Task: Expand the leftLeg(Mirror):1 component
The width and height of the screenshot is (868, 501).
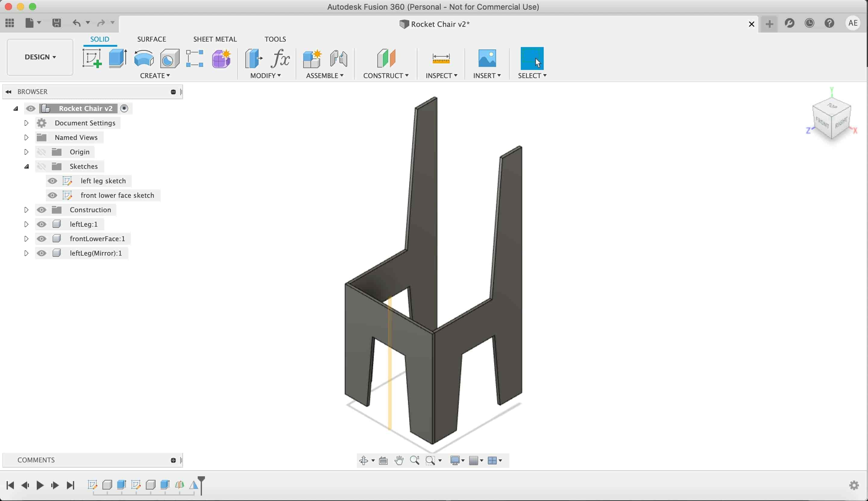Action: (x=26, y=253)
